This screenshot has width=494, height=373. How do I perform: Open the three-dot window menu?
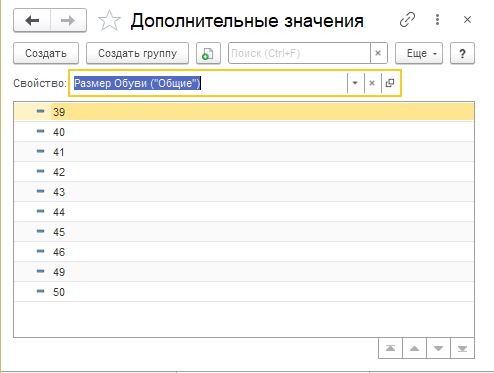(437, 20)
